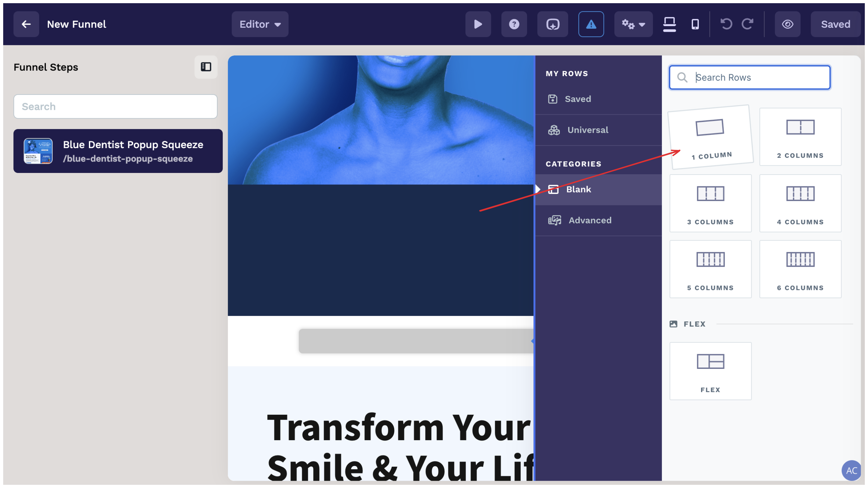Collapse the Funnel Steps sidebar panel

(206, 67)
